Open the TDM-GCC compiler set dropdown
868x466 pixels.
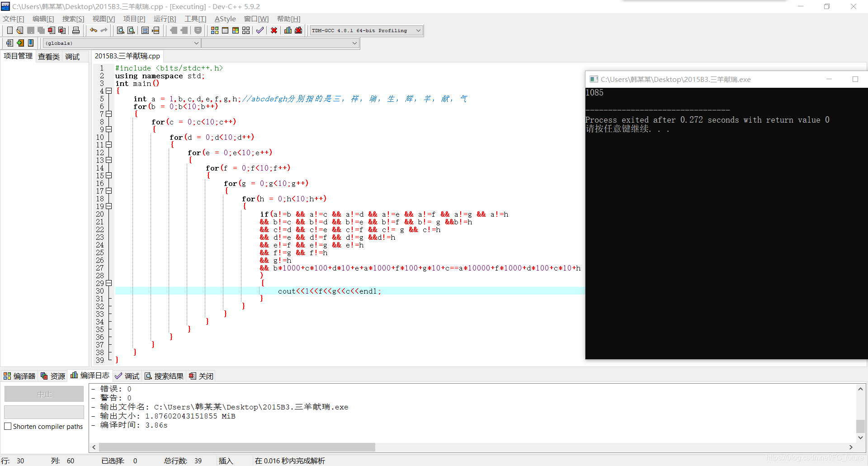click(x=366, y=30)
